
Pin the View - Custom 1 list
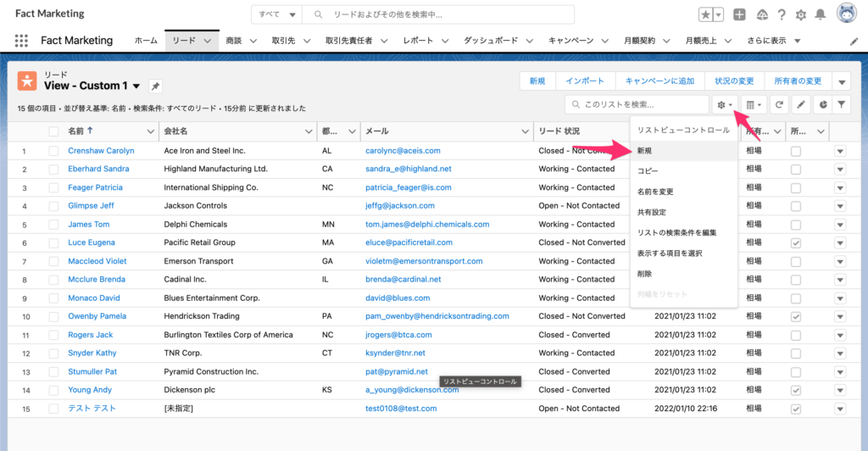[x=155, y=86]
